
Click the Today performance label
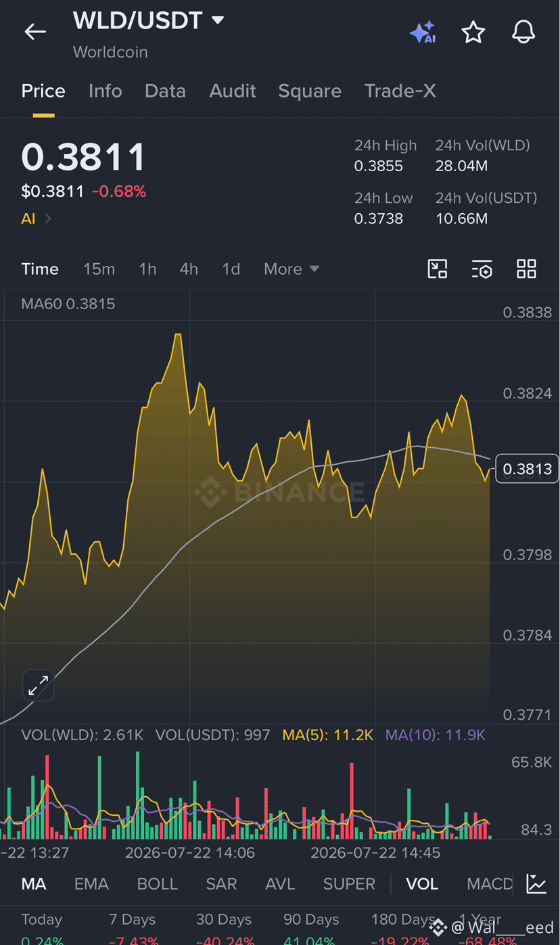[x=41, y=919]
